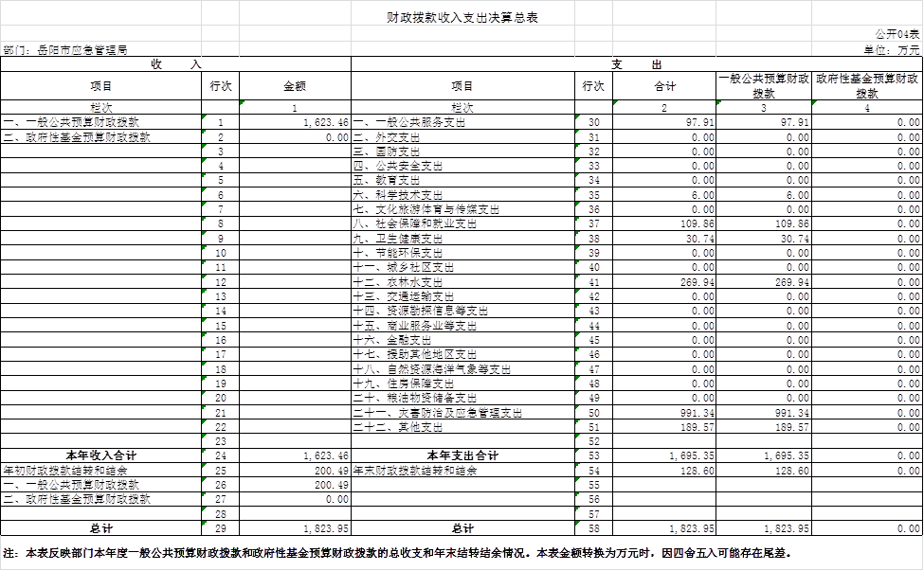Click the title cell 财政拨款收入支出决算总表
Image resolution: width=924 pixels, height=571 pixels.
coord(462,18)
